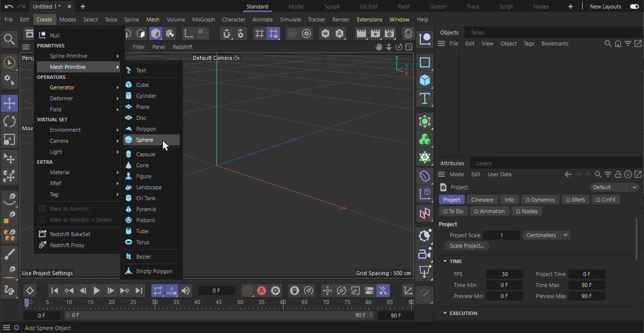Collapse the TIME section
This screenshot has height=333, width=644.
click(445, 261)
